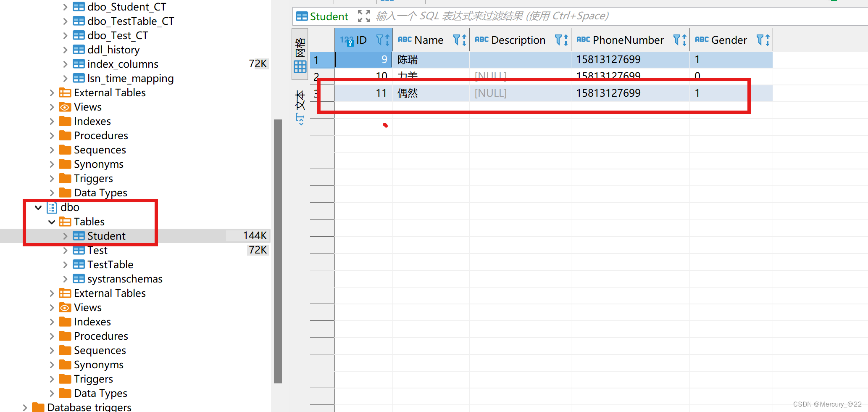This screenshot has height=412, width=868.
Task: Click the tree panel vertical scrollbar
Action: click(x=278, y=248)
